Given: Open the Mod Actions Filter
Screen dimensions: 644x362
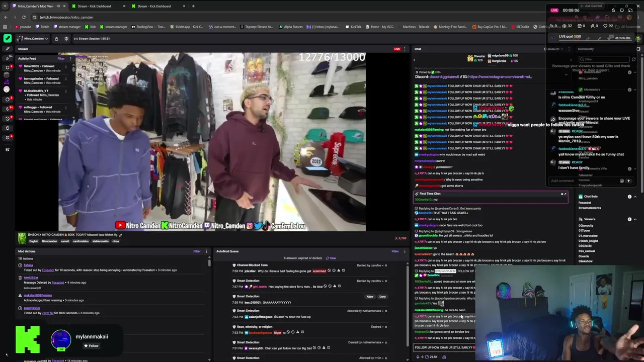Looking at the screenshot, I should pos(197,251).
